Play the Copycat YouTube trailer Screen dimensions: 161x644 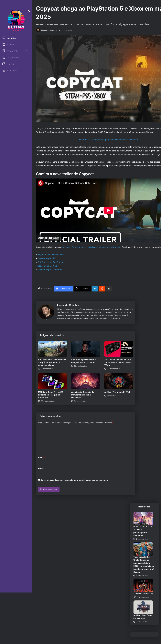[108, 210]
